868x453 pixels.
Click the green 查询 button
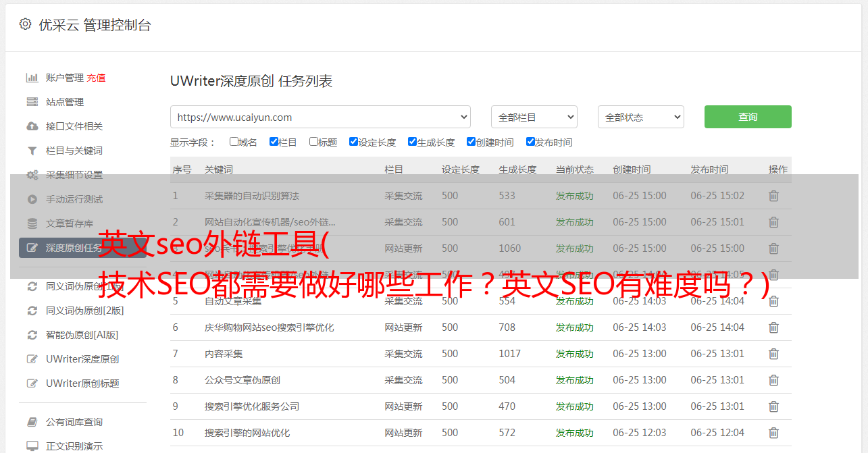(748, 117)
